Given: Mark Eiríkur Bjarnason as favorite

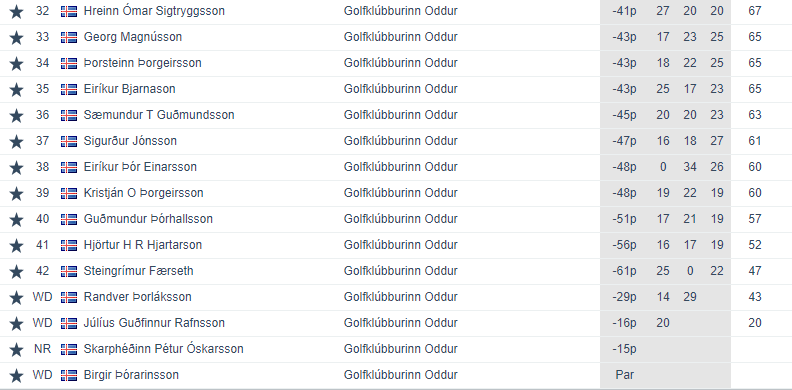Looking at the screenshot, I should 16,89.
